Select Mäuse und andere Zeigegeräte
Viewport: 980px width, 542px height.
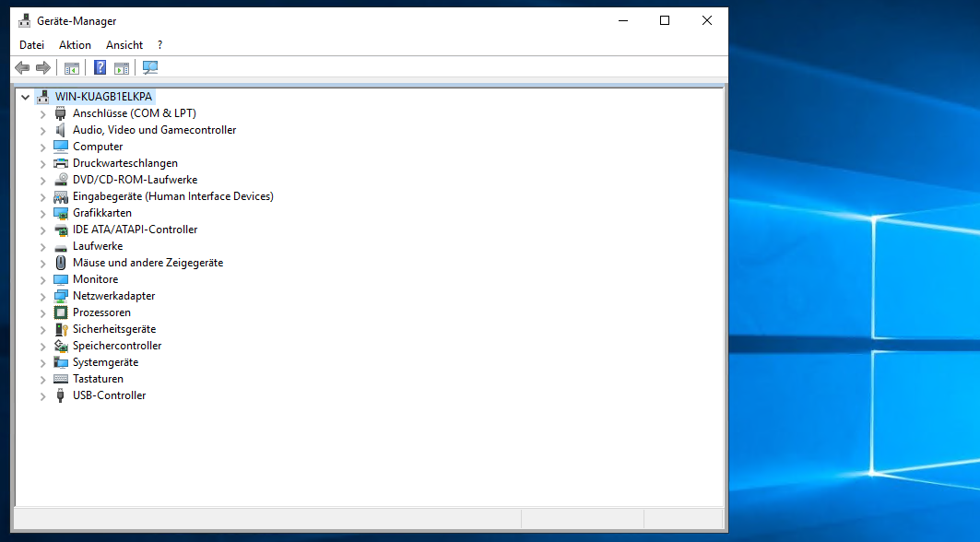click(x=148, y=263)
